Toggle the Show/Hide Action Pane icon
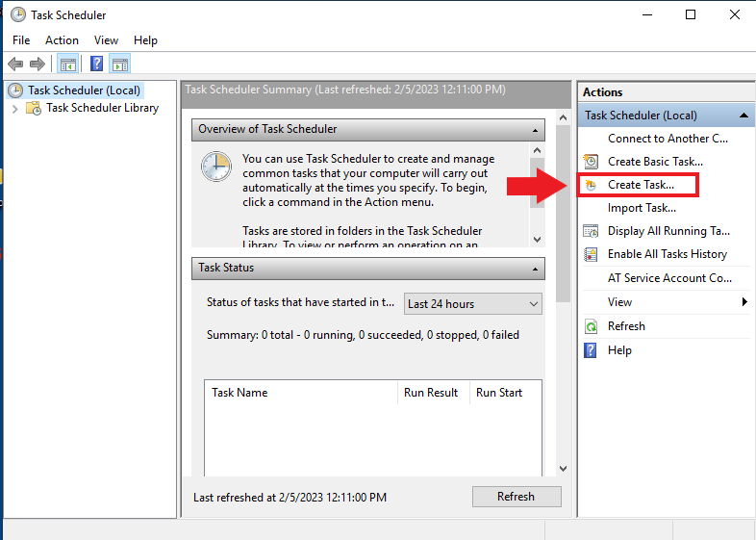The image size is (756, 540). click(120, 64)
